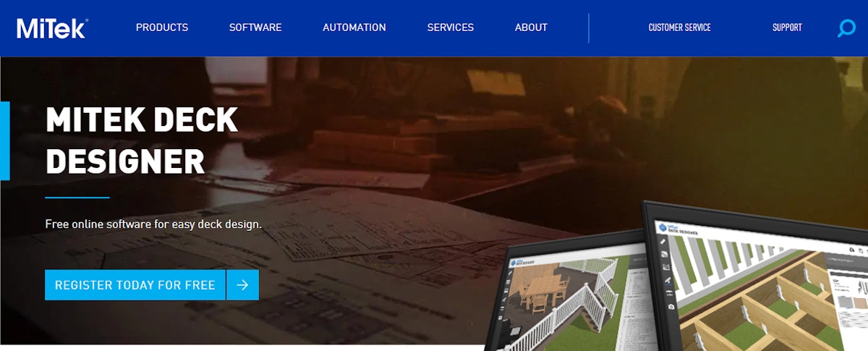
Task: Open the search magnifier icon
Action: [846, 28]
